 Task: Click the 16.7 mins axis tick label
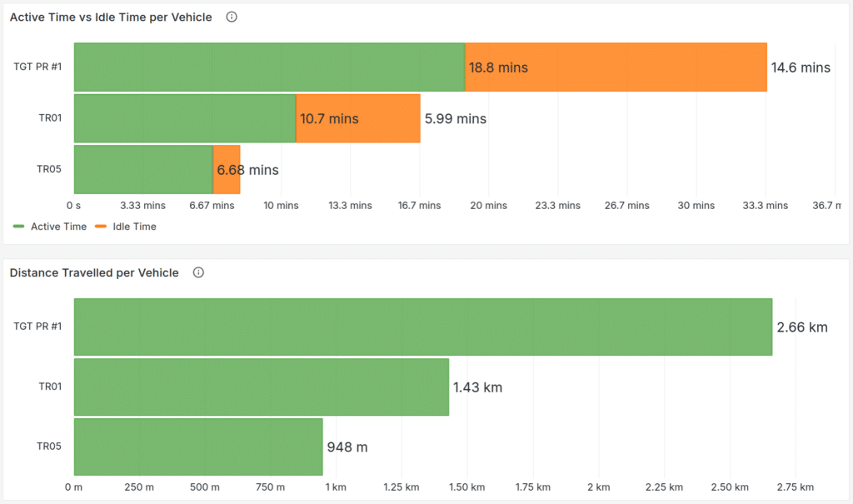click(419, 205)
